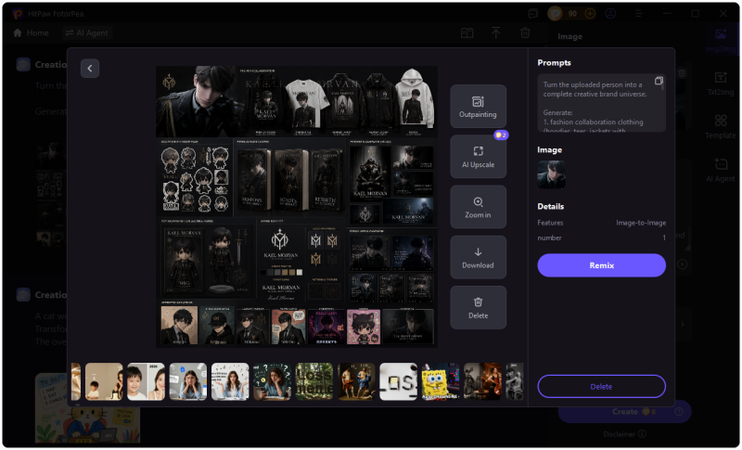The height and width of the screenshot is (450, 742).
Task: Click the main generated brand collage image
Action: pos(297,207)
